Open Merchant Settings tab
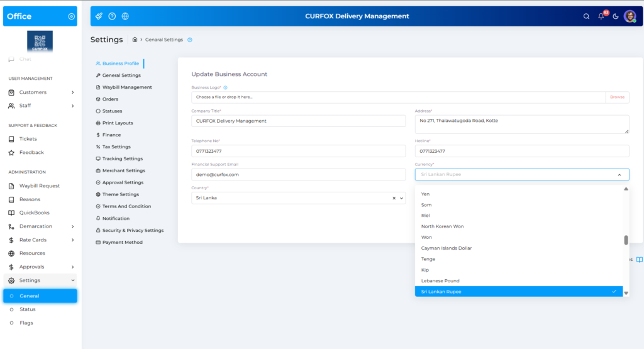The width and height of the screenshot is (644, 349). [120, 170]
